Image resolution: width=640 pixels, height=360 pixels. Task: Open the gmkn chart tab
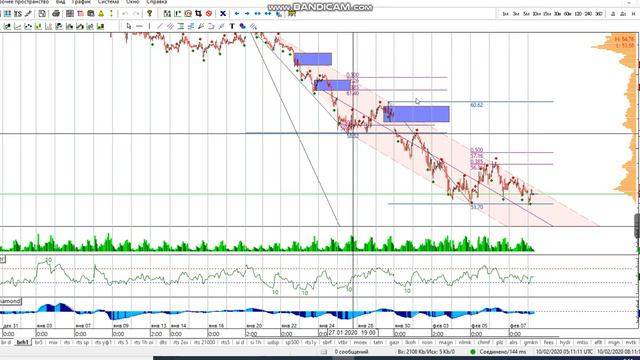tap(531, 342)
